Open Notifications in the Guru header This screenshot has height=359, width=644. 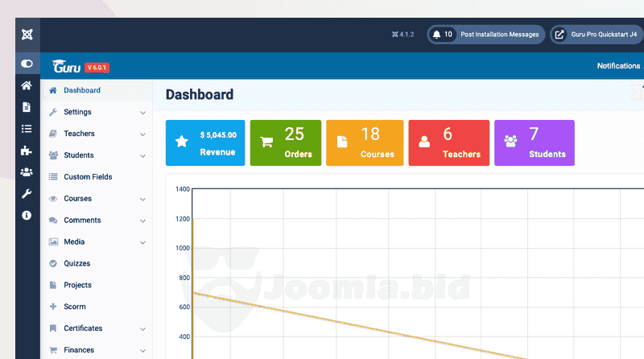[x=618, y=66]
